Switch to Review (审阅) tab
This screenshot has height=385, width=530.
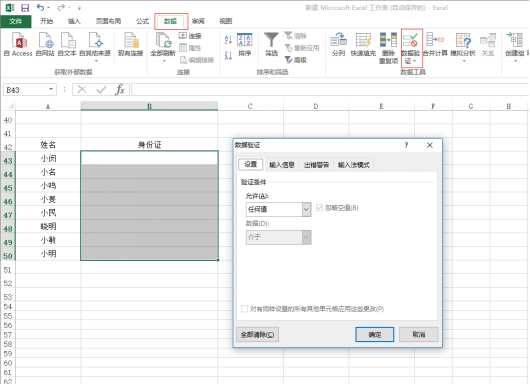pos(198,21)
